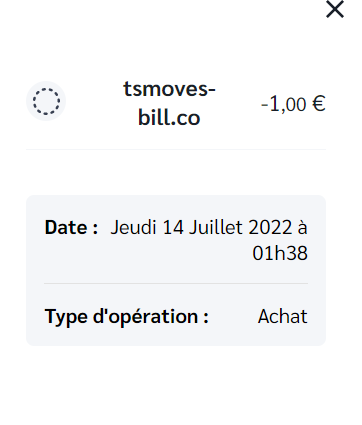Image resolution: width=362 pixels, height=425 pixels.
Task: Select the tsmoves-bill.co merchant name
Action: (169, 103)
